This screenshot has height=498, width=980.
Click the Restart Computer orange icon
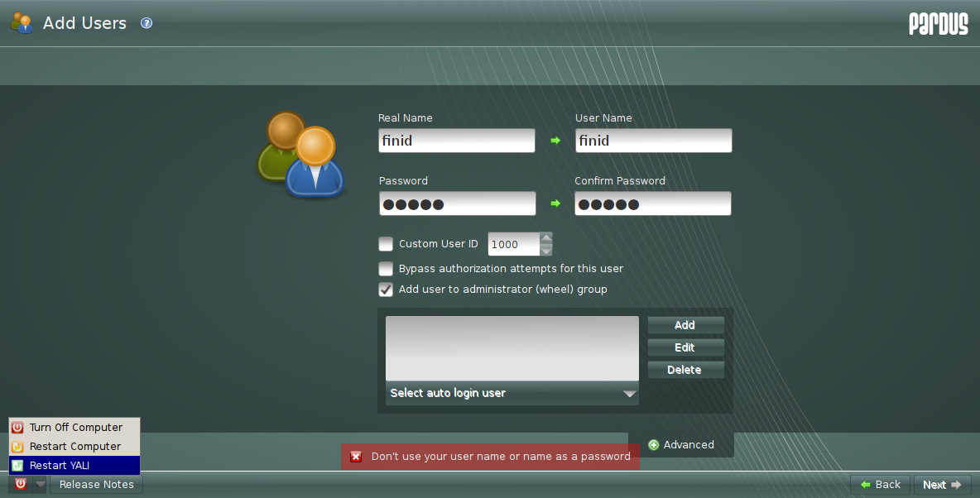(17, 446)
